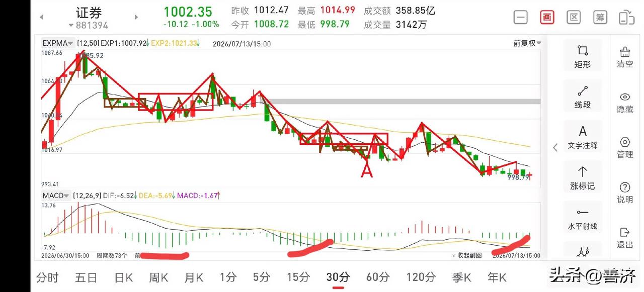
Task: Pick the 水平射线 horizontal ray tool
Action: tap(583, 219)
